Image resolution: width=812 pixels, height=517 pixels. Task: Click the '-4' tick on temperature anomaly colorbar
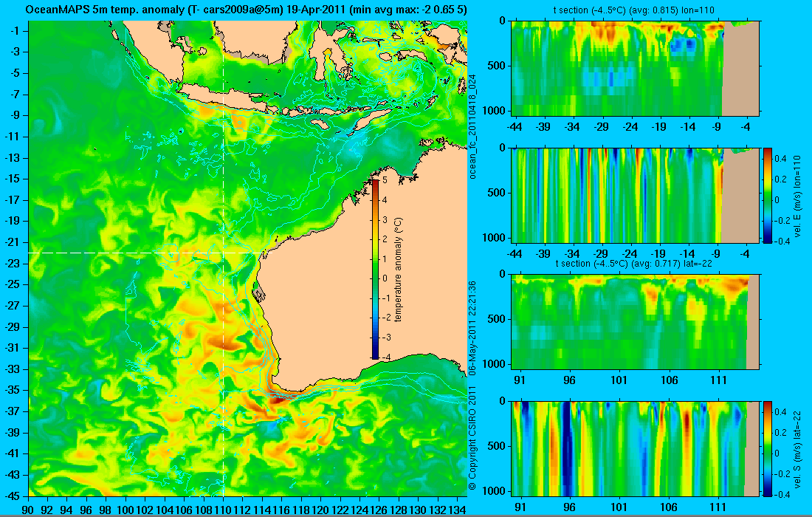click(385, 357)
